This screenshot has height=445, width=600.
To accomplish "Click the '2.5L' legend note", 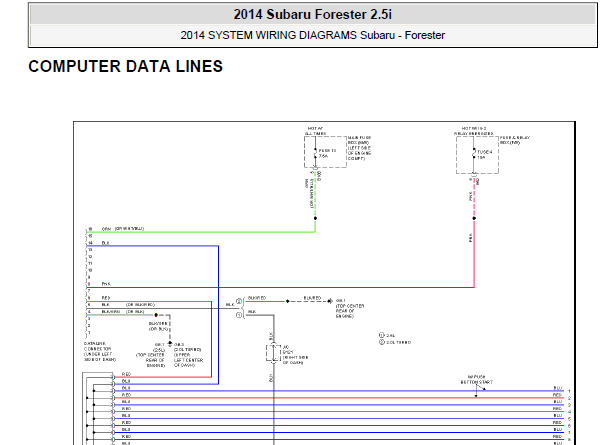I will point(387,335).
